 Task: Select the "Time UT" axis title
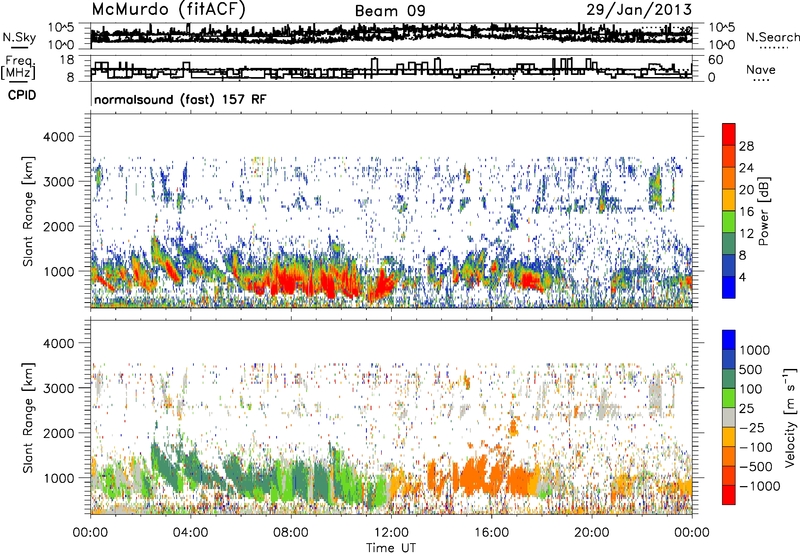[391, 547]
